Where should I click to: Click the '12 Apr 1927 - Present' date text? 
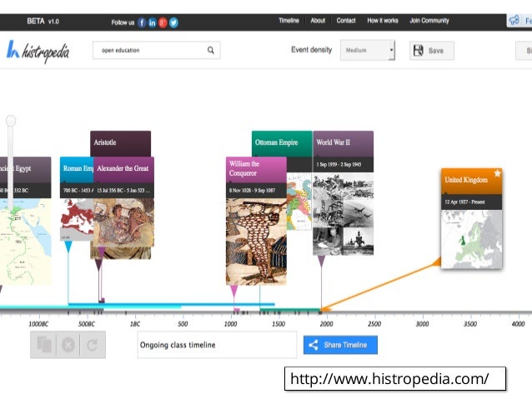click(x=464, y=202)
